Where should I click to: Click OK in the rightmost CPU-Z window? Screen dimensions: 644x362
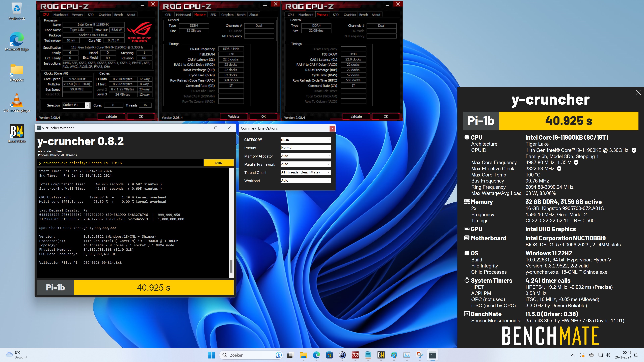386,116
